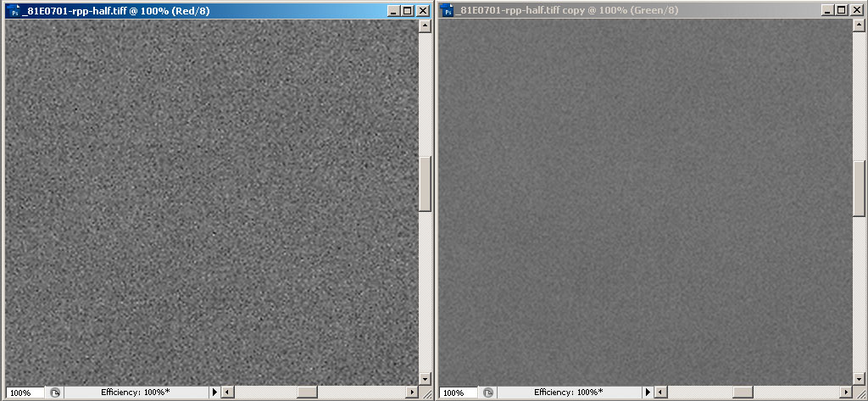
Task: Click the Photoshop icon in the Green/8 title bar
Action: coord(448,10)
